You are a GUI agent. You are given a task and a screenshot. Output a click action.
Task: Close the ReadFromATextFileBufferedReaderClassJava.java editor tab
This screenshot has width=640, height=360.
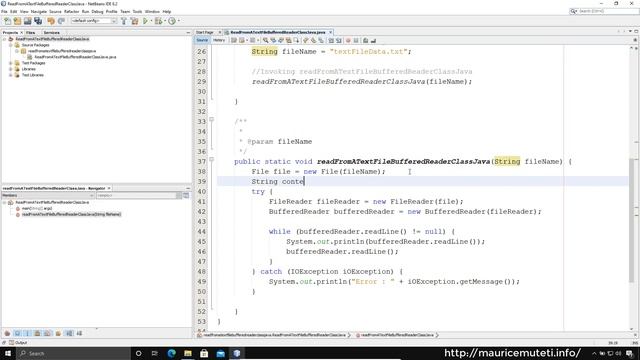pos(330,32)
